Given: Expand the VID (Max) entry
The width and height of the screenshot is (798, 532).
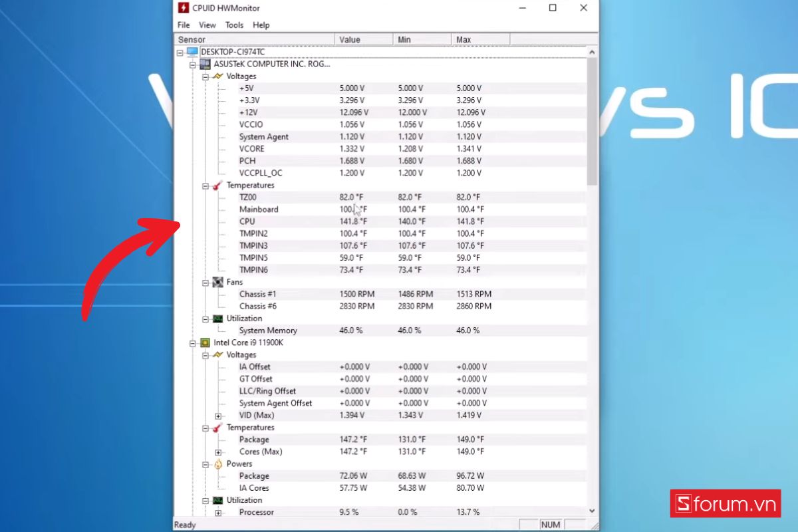Looking at the screenshot, I should [218, 416].
